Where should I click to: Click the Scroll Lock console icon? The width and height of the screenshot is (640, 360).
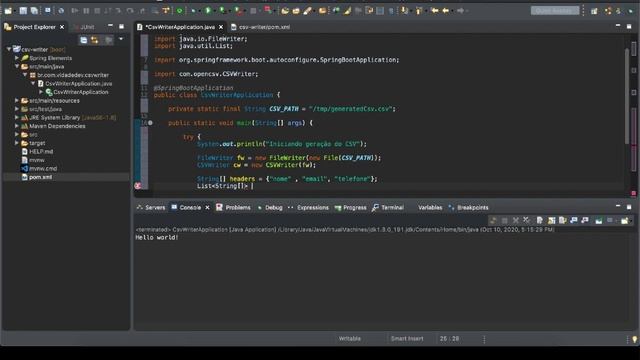point(551,220)
